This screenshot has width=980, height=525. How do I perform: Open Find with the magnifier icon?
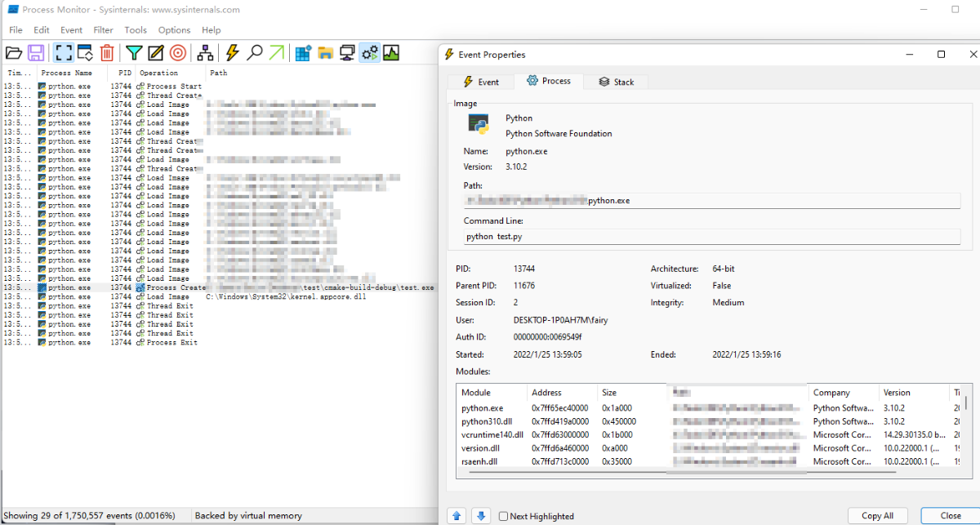tap(255, 53)
